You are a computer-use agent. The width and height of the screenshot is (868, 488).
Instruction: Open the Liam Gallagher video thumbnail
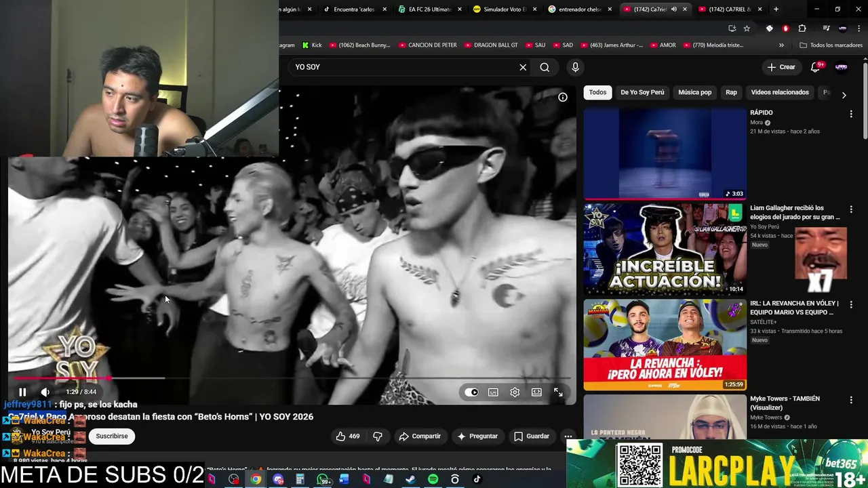665,249
